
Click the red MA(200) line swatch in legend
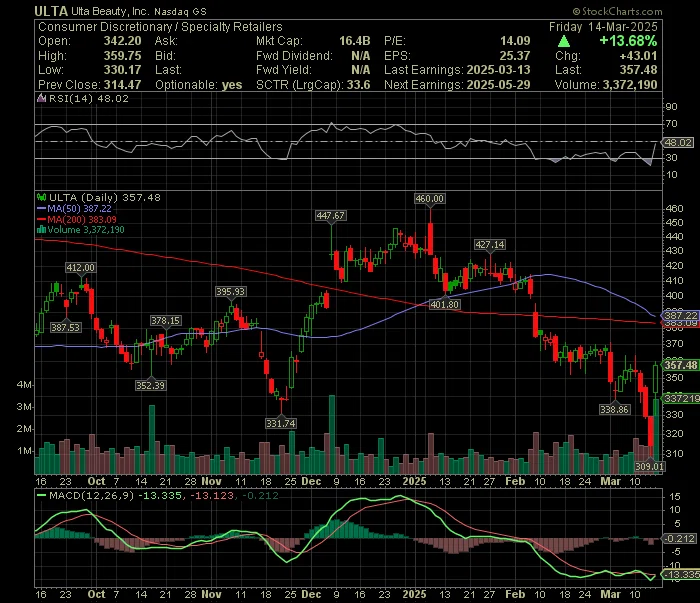(42, 219)
